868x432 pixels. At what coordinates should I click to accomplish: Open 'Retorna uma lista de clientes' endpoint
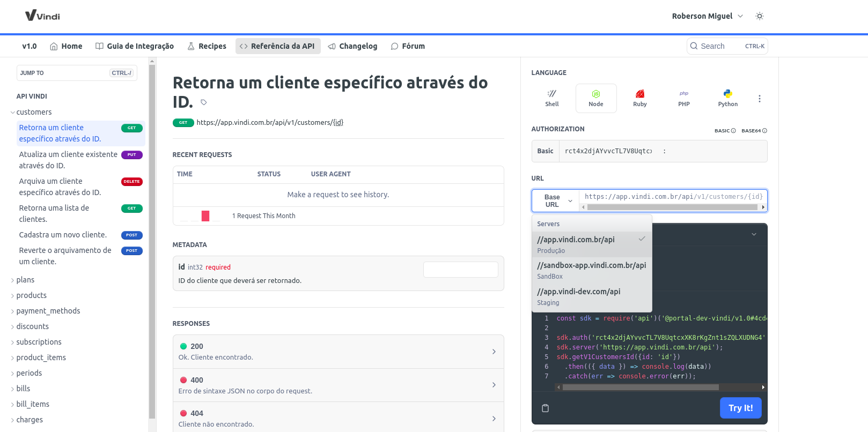[80, 213]
